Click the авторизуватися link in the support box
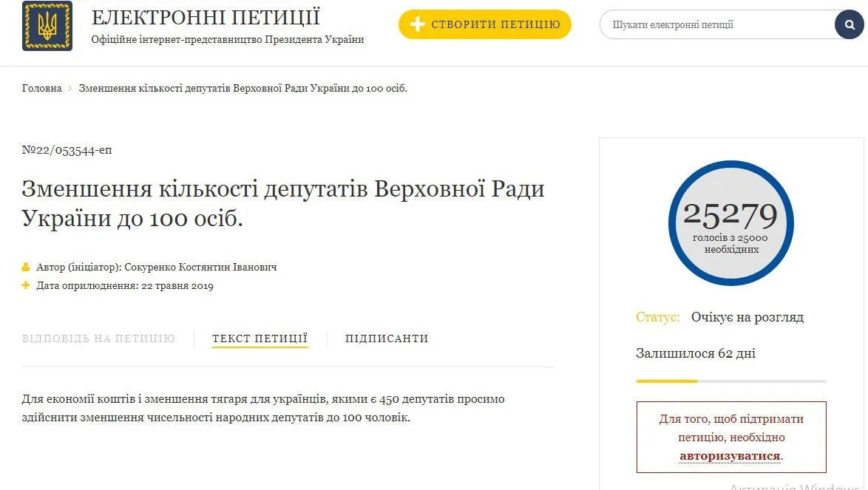 730,456
